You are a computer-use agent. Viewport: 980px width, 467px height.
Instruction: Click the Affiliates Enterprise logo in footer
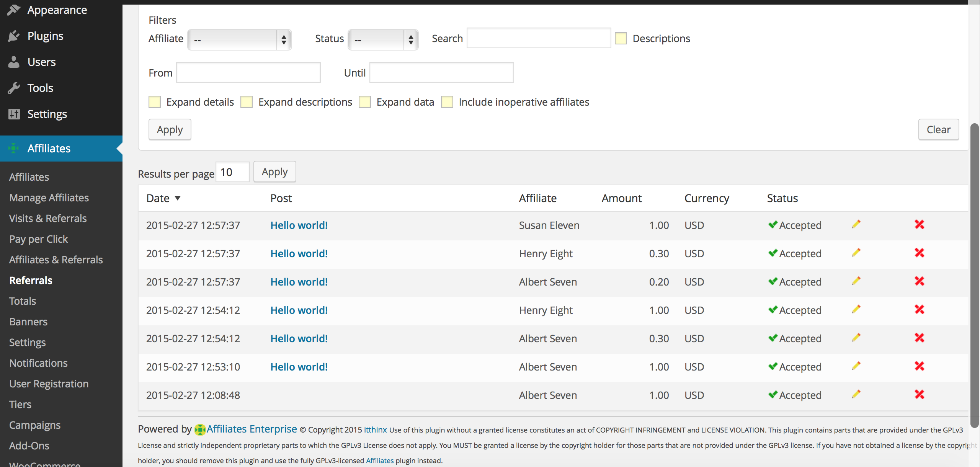200,429
